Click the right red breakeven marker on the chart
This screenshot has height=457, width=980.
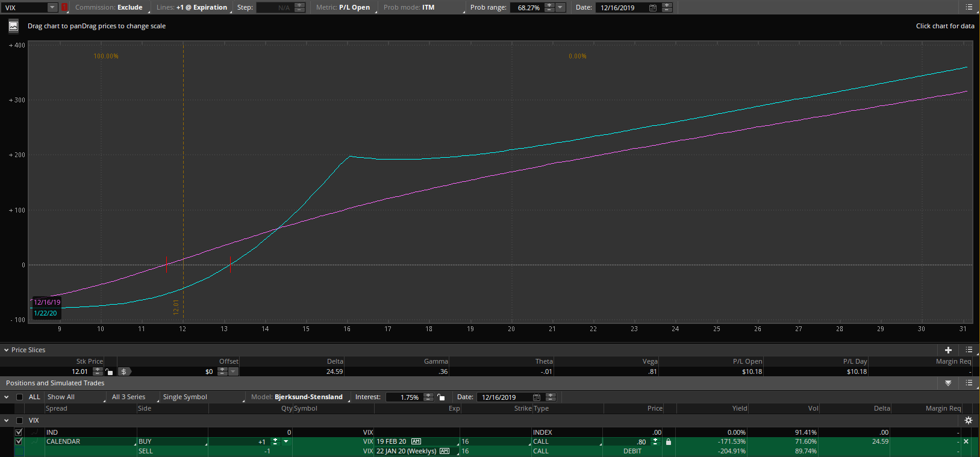pyautogui.click(x=230, y=264)
